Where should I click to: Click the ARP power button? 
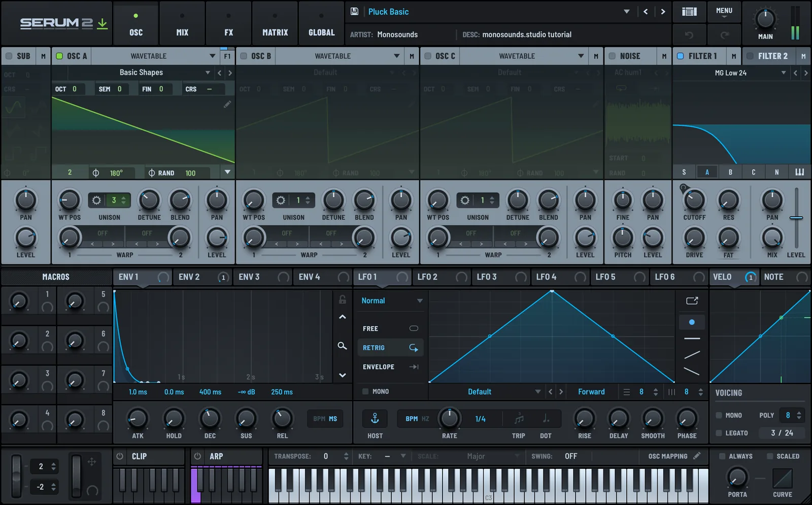(x=198, y=456)
